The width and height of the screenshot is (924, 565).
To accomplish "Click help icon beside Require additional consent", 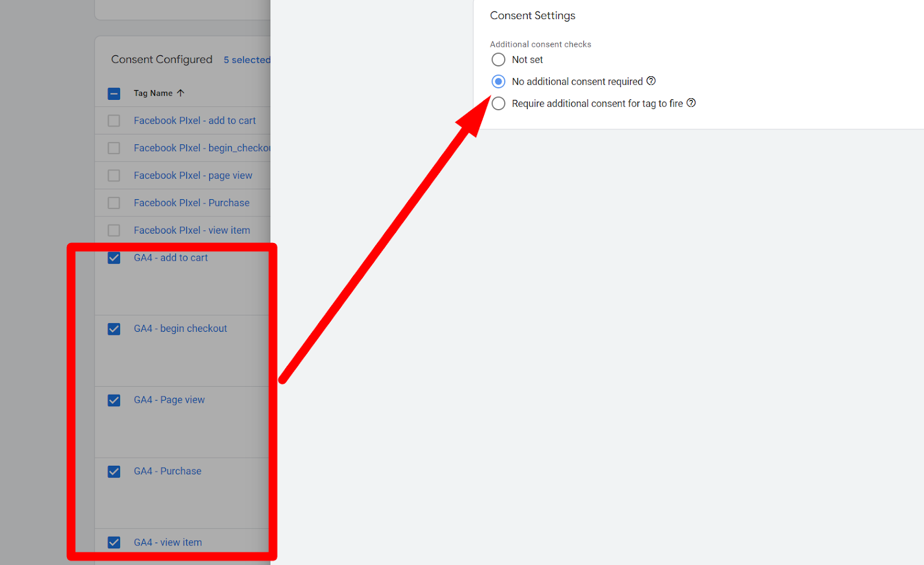I will 691,103.
